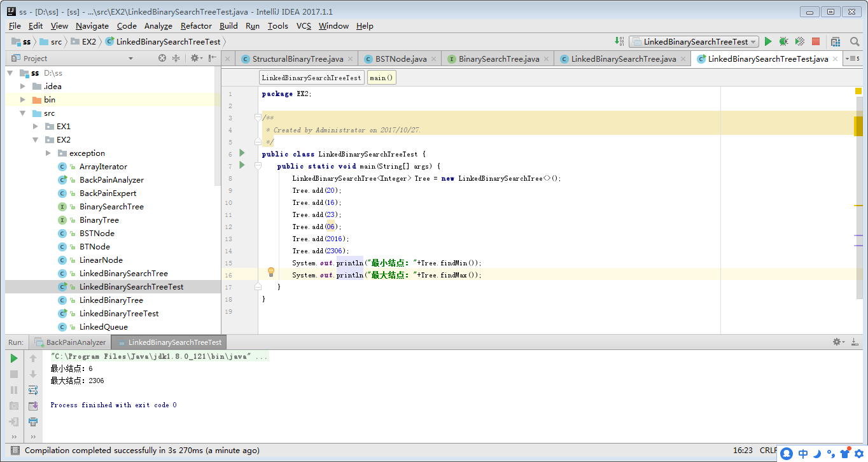Click run gutter arrow beside class declaration
The height and width of the screenshot is (462, 868).
coord(242,153)
